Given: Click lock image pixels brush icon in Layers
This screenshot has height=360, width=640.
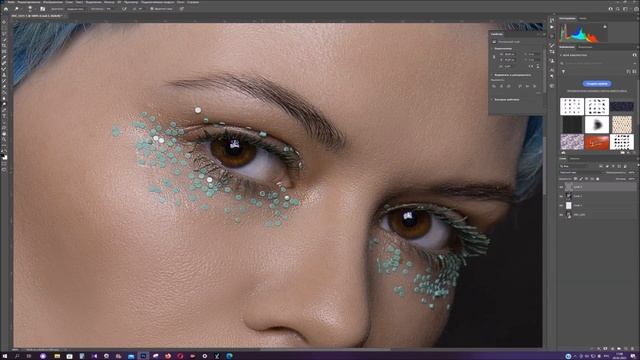Looking at the screenshot, I should pos(581,179).
